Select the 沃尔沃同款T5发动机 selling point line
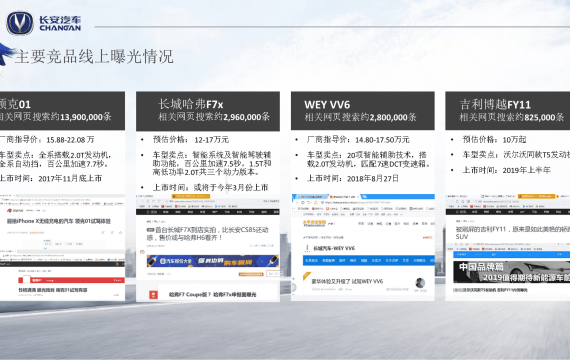The image size is (570, 360). (x=516, y=155)
